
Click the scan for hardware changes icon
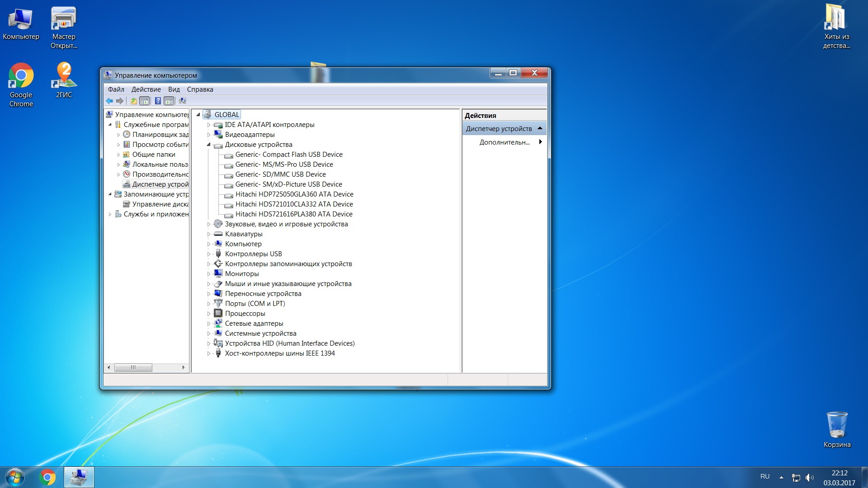183,101
